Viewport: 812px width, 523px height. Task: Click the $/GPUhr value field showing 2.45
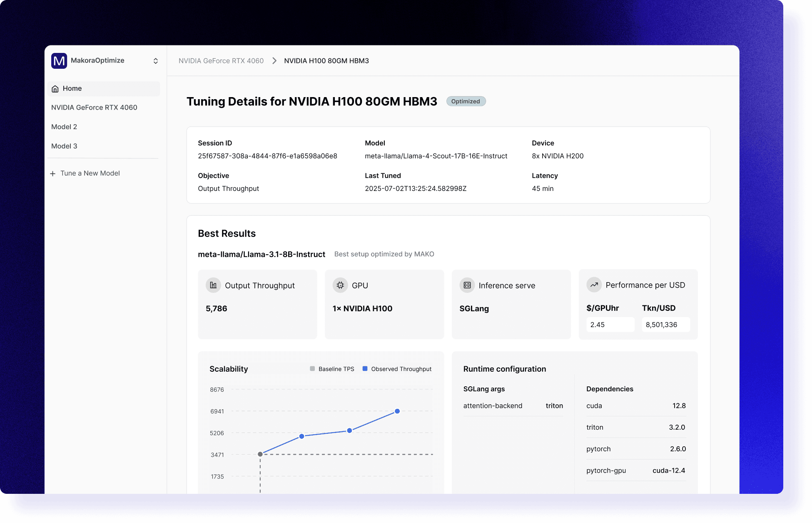coord(610,325)
